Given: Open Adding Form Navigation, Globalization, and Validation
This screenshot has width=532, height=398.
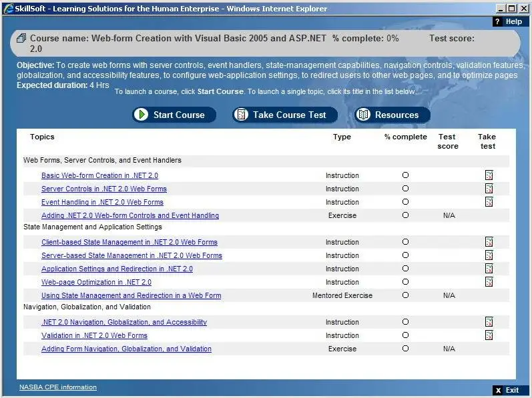Looking at the screenshot, I should tap(127, 349).
